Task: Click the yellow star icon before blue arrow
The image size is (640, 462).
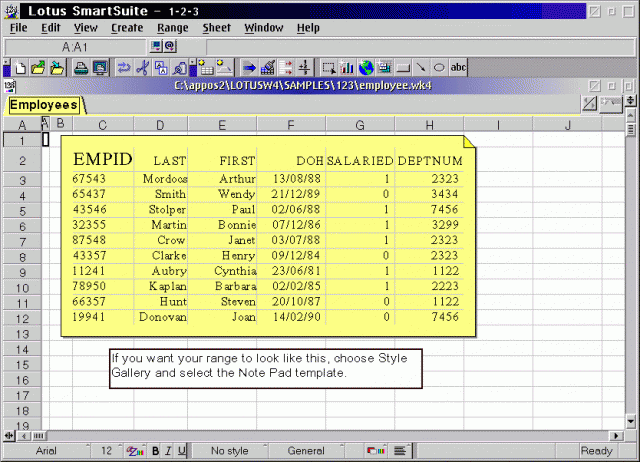Action: point(224,68)
